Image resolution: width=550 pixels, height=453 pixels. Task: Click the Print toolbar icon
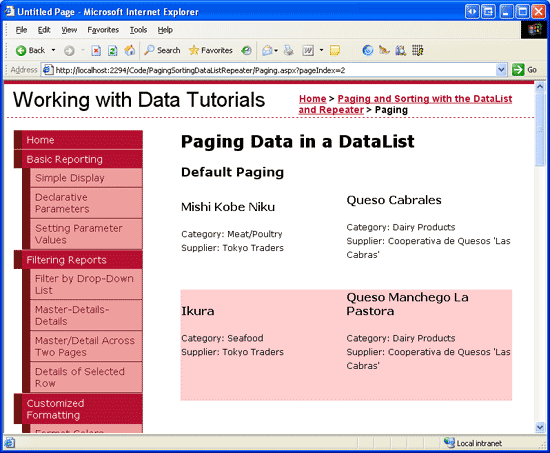point(289,51)
